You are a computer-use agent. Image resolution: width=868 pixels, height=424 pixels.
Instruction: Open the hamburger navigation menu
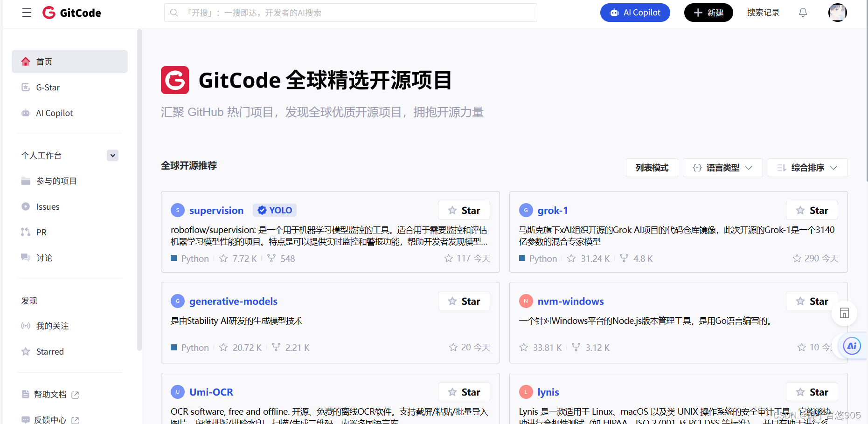(27, 13)
